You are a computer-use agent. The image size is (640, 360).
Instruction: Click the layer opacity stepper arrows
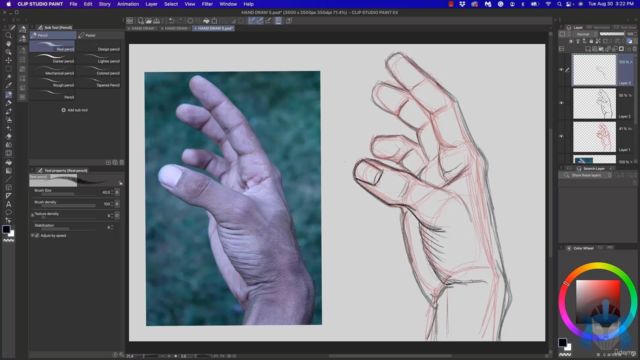636,34
